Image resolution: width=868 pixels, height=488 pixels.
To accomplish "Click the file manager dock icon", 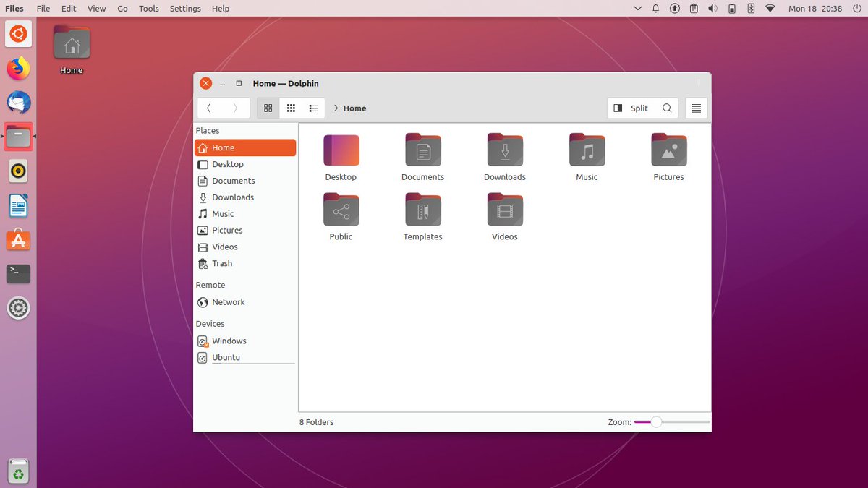I will [x=18, y=137].
